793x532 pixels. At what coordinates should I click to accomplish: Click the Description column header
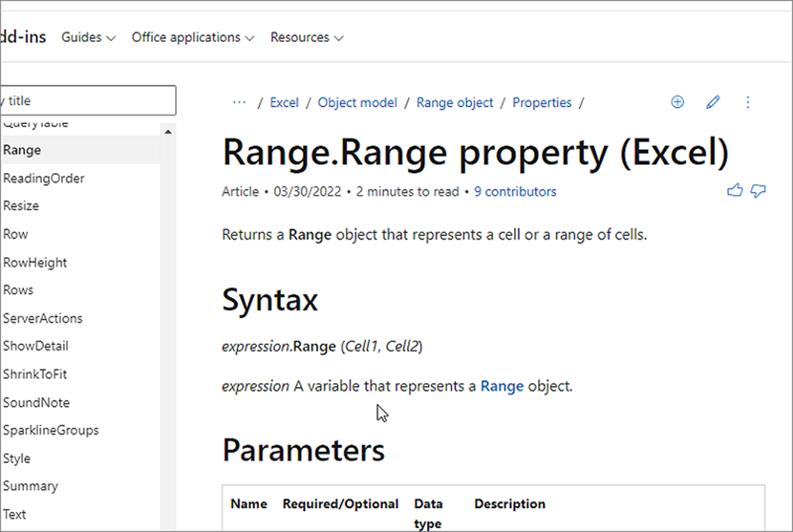[510, 504]
